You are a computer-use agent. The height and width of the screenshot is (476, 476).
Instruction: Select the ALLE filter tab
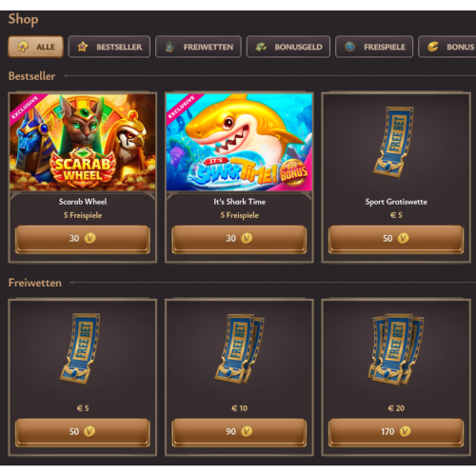(35, 47)
